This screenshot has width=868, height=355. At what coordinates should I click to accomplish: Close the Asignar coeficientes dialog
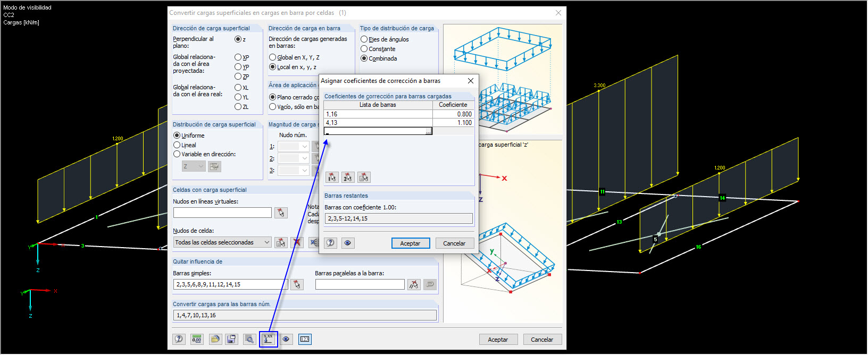point(471,81)
